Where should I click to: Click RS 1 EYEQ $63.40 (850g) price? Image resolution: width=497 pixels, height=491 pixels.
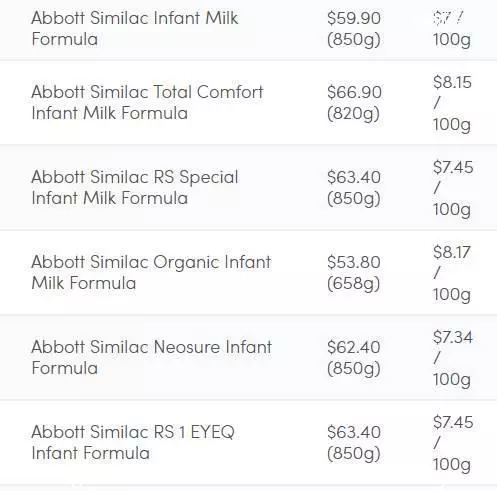coord(354,443)
